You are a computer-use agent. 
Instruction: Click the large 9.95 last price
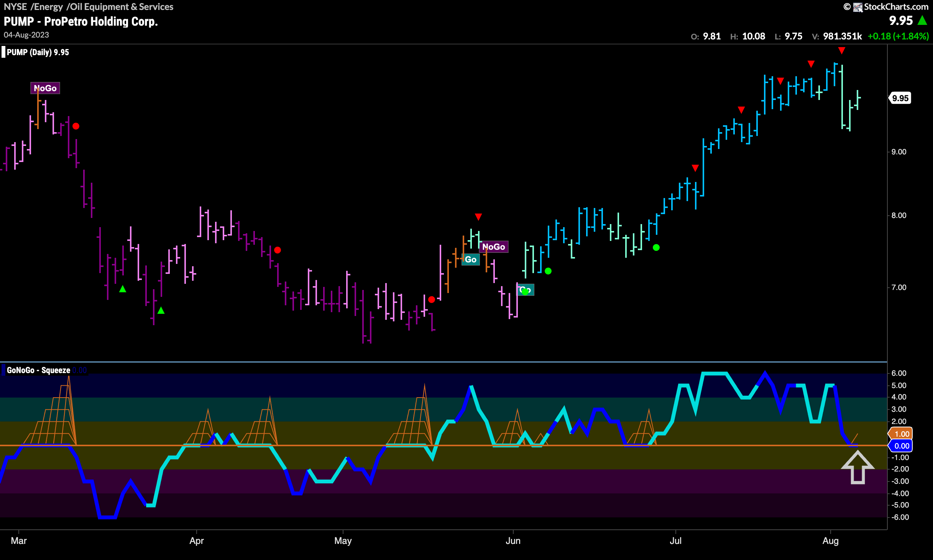click(x=901, y=20)
